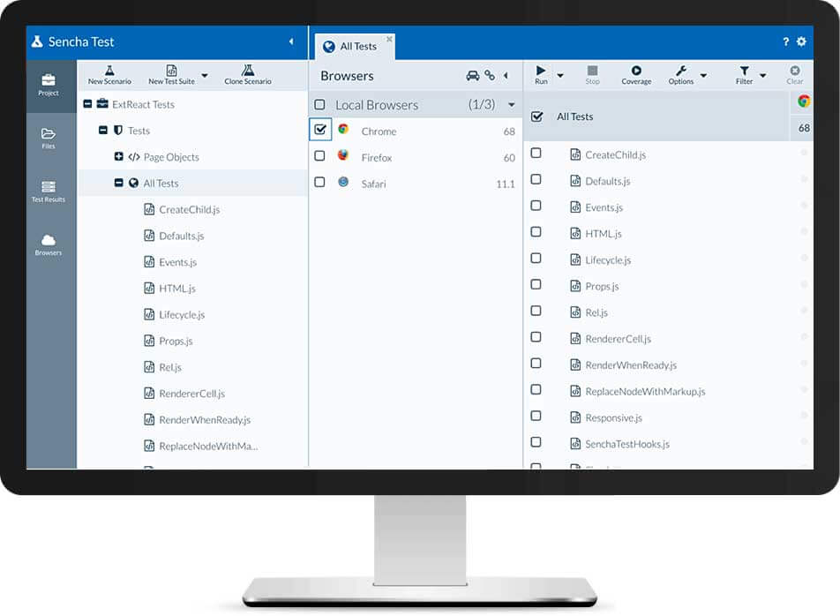The width and height of the screenshot is (840, 616).
Task: Click the Firefox browser icon in the browsers list
Action: tap(343, 155)
